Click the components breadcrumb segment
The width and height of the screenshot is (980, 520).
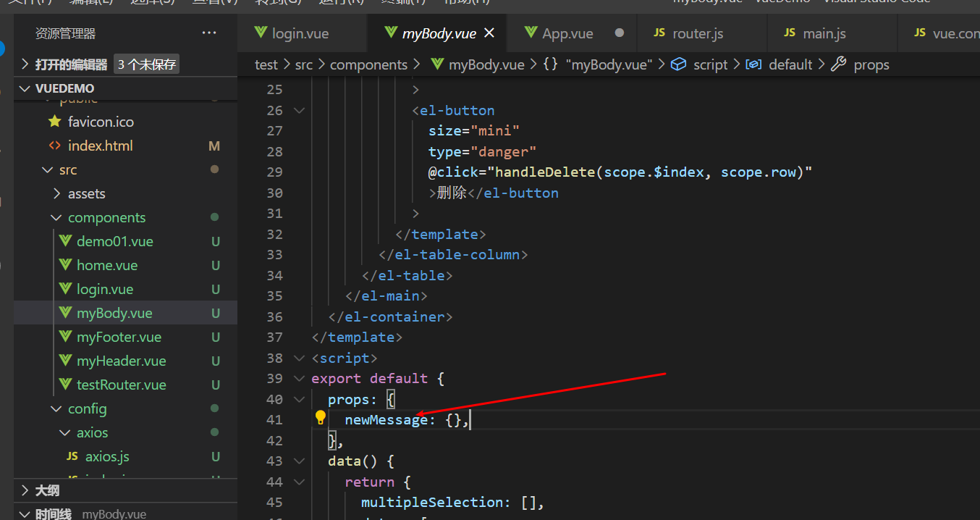tap(368, 64)
